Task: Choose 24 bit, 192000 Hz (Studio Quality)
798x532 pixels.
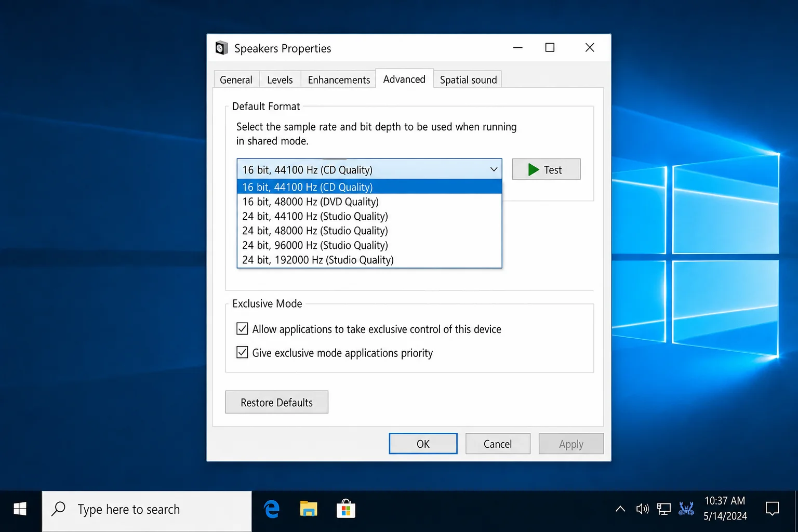Action: [369, 260]
